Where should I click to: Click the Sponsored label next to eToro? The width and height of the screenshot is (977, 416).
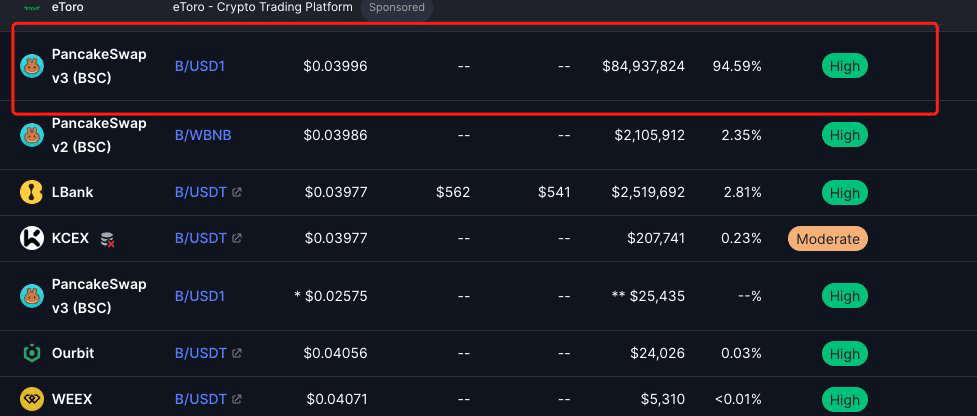397,7
